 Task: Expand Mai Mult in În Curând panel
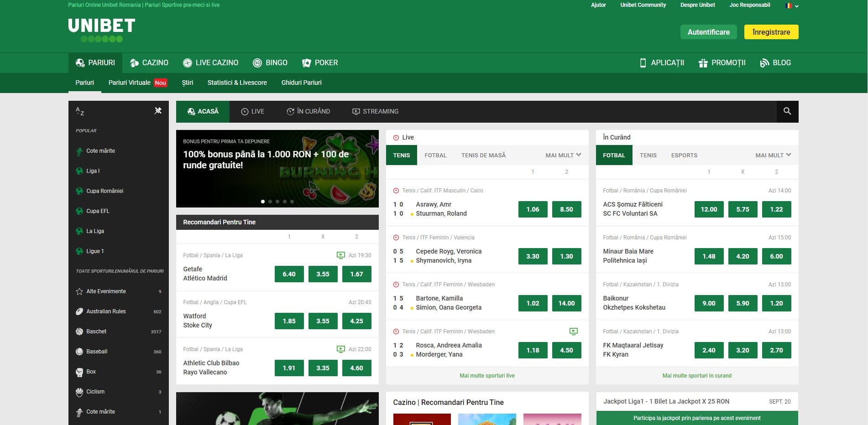(773, 155)
